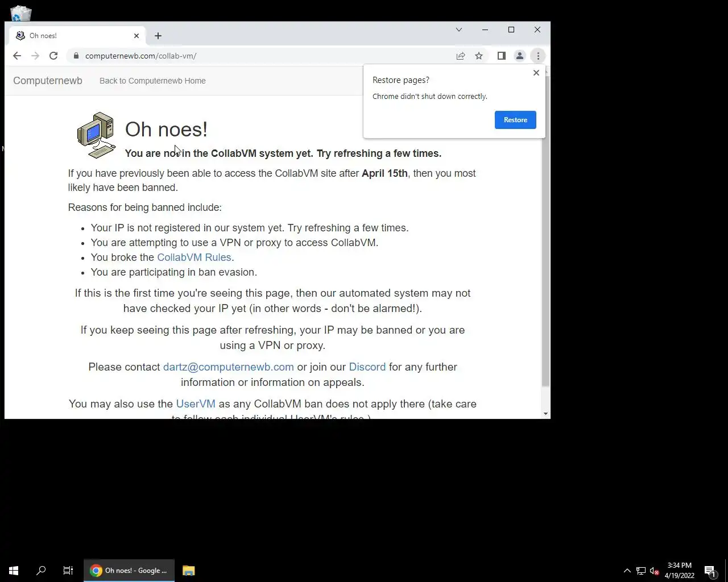The width and height of the screenshot is (728, 582).
Task: Reload the page with the refresh icon
Action: tap(53, 56)
